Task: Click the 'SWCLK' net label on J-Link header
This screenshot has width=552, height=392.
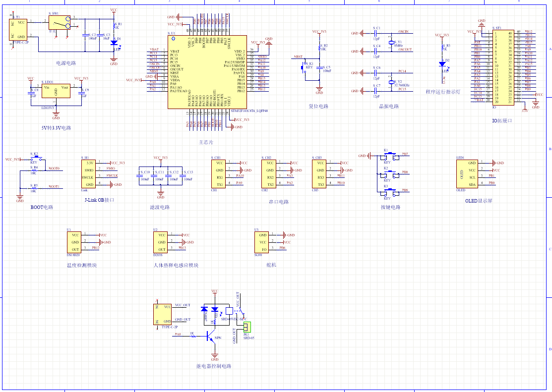Action: click(112, 175)
